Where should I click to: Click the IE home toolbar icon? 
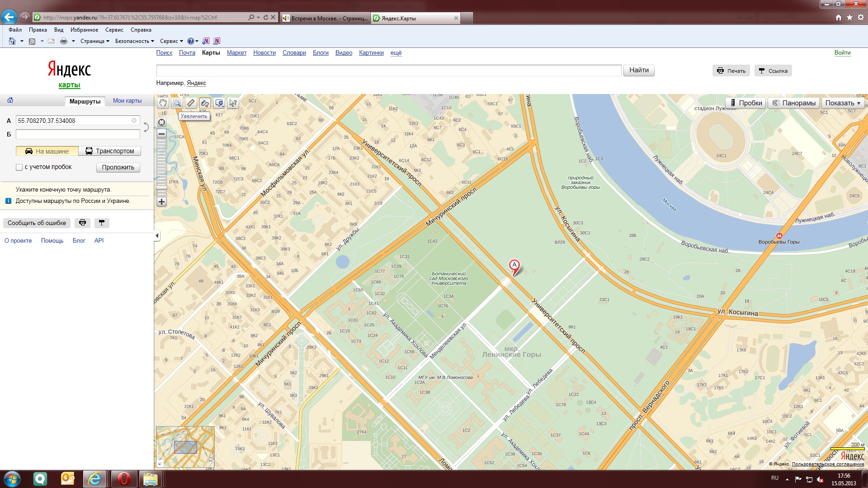[12, 41]
